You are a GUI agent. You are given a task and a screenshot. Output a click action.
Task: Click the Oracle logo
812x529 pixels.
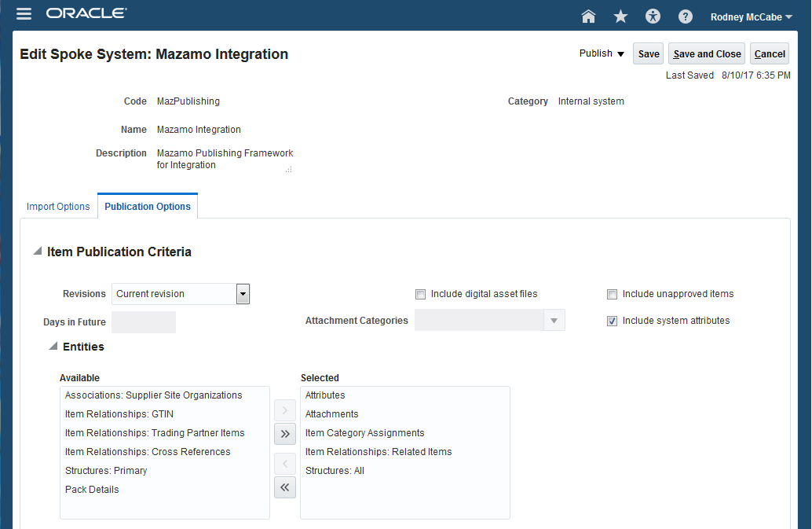pos(86,13)
